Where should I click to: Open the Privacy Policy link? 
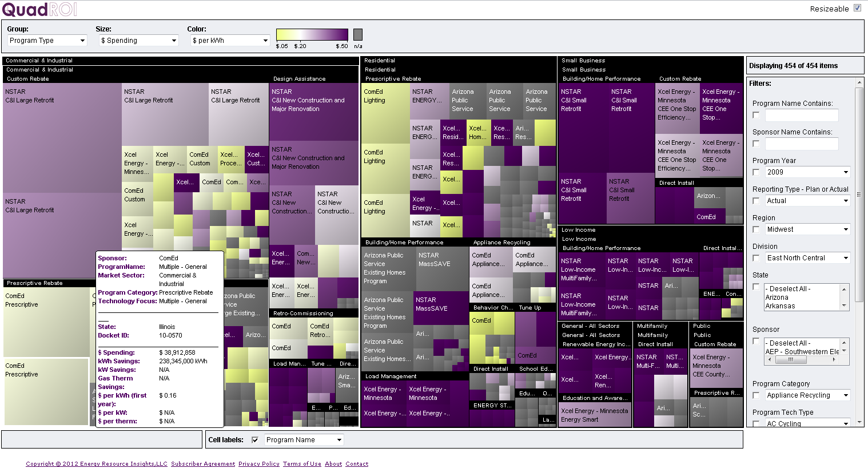pyautogui.click(x=259, y=464)
